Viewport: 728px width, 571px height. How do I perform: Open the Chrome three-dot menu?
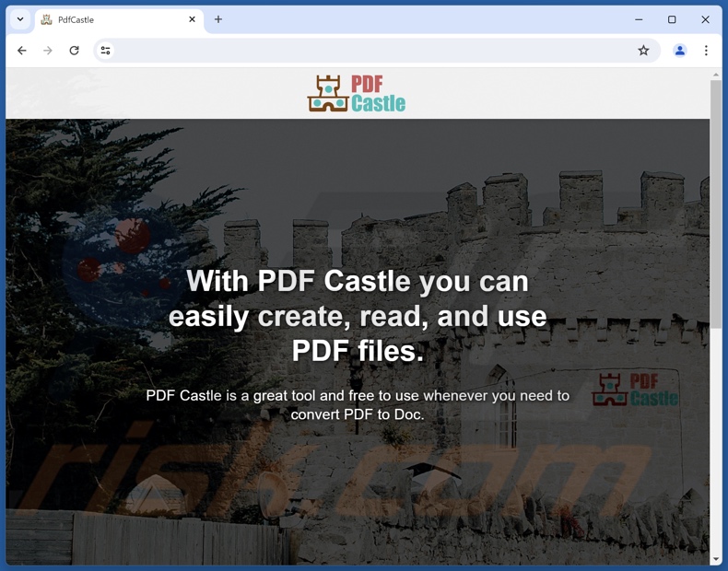(x=706, y=51)
